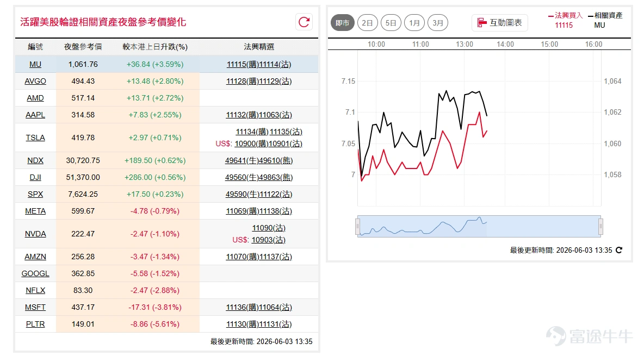Grab the right handle of chart range slider

(600, 226)
